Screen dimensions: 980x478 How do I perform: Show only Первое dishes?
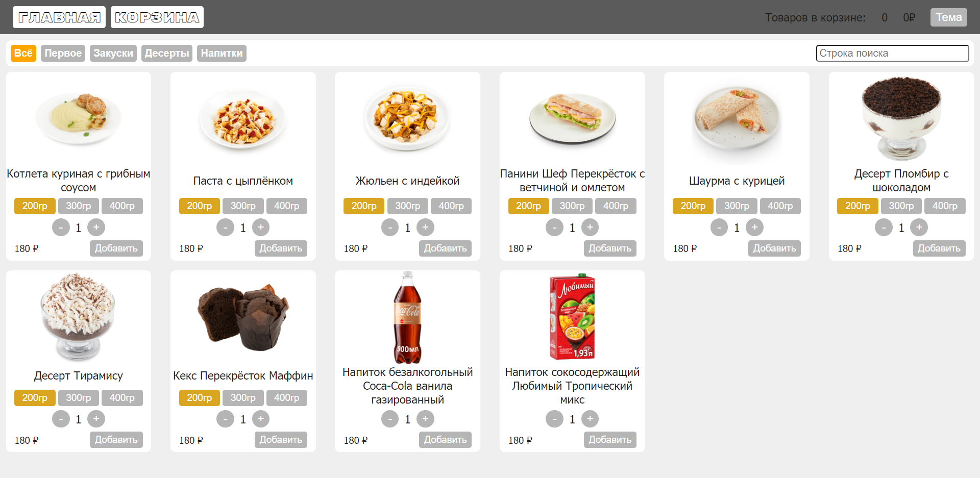(62, 53)
